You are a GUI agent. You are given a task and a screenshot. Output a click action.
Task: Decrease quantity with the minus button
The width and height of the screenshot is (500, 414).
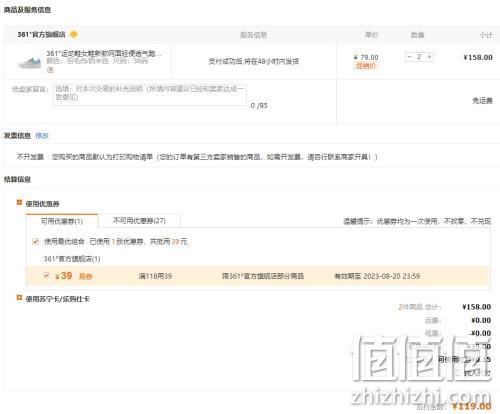409,57
